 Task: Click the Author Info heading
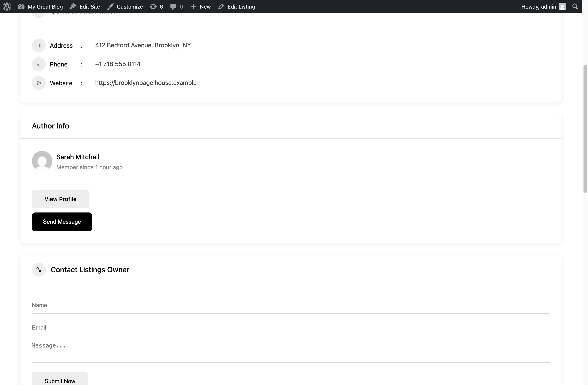(x=50, y=126)
